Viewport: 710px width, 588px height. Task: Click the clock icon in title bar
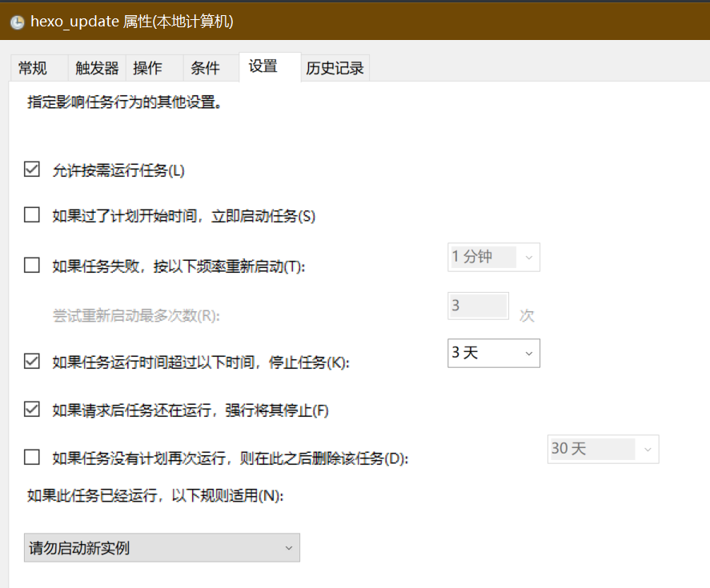click(x=17, y=22)
